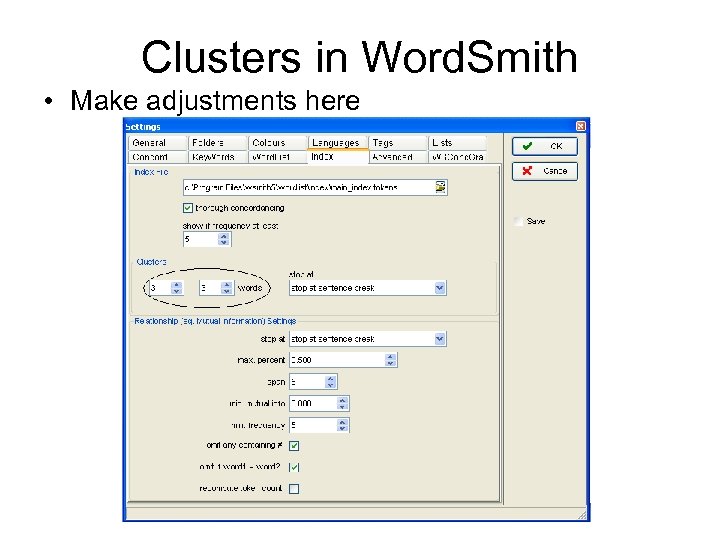Toggle the Save checkbox

(518, 221)
